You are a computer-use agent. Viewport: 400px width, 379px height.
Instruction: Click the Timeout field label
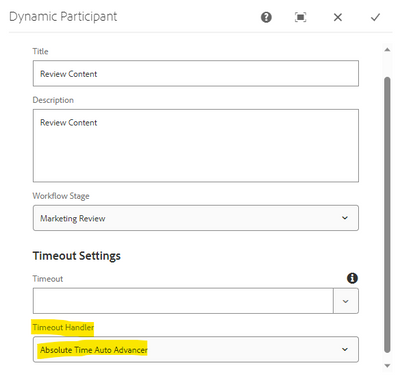48,279
